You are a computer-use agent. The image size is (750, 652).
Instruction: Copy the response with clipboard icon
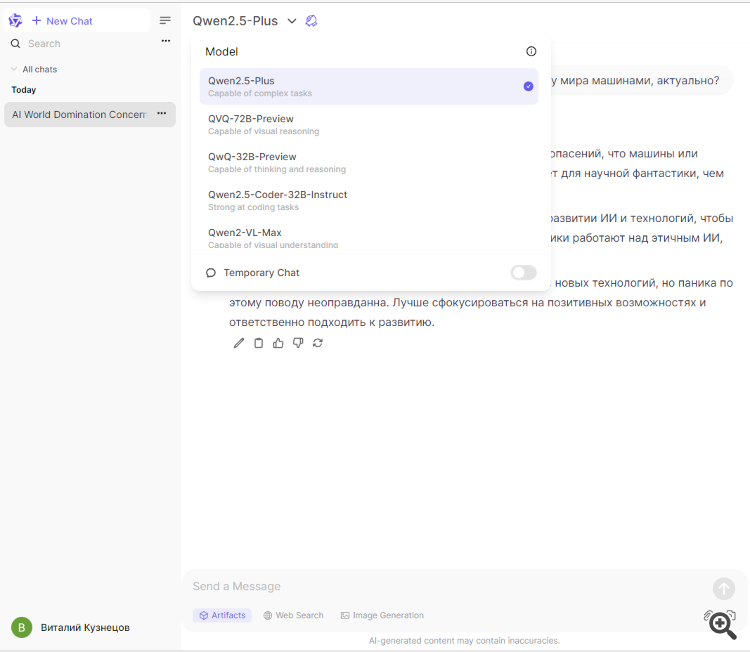[x=258, y=343]
